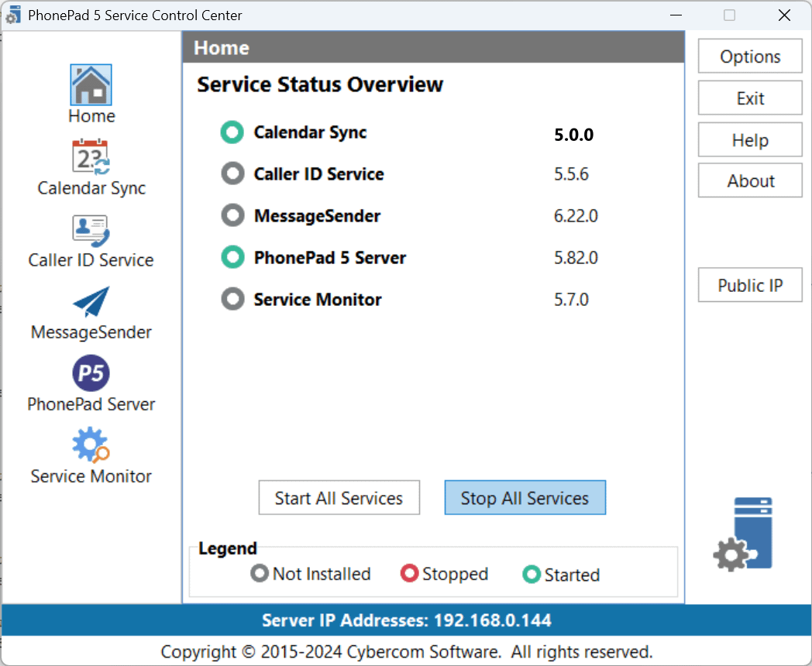
Task: Click the version number 5.0.0
Action: tap(574, 135)
